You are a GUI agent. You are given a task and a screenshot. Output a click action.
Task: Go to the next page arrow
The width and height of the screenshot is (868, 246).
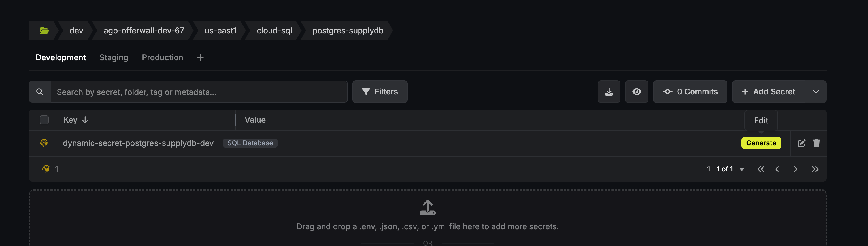pos(795,169)
